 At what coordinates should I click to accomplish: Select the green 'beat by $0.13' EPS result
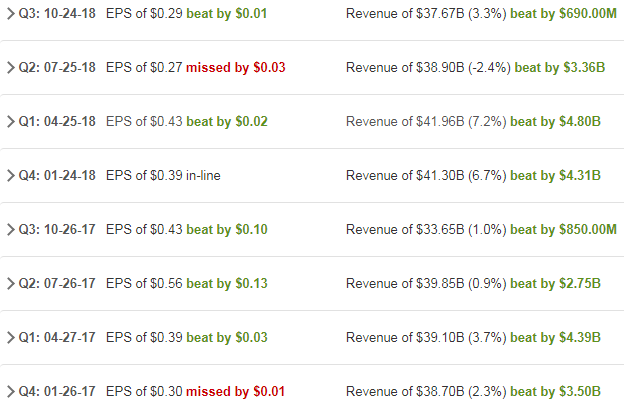[x=227, y=284]
